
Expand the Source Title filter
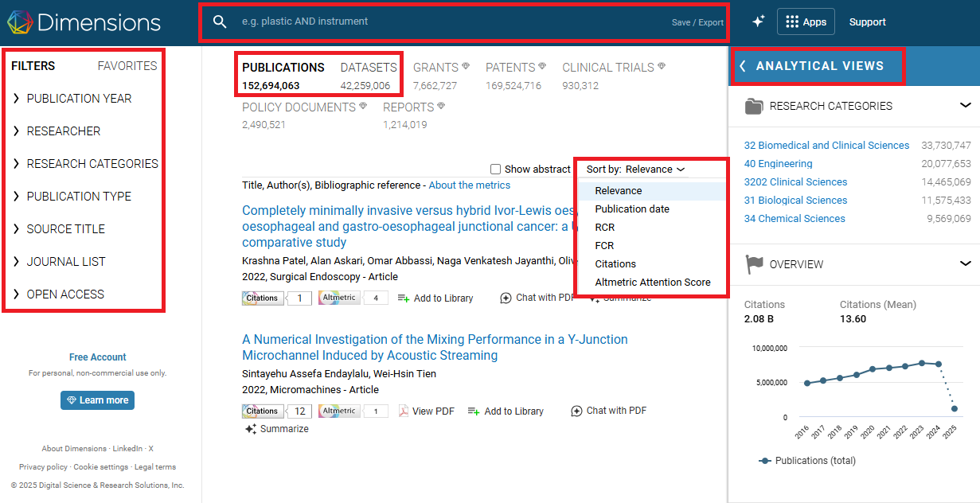pos(59,229)
